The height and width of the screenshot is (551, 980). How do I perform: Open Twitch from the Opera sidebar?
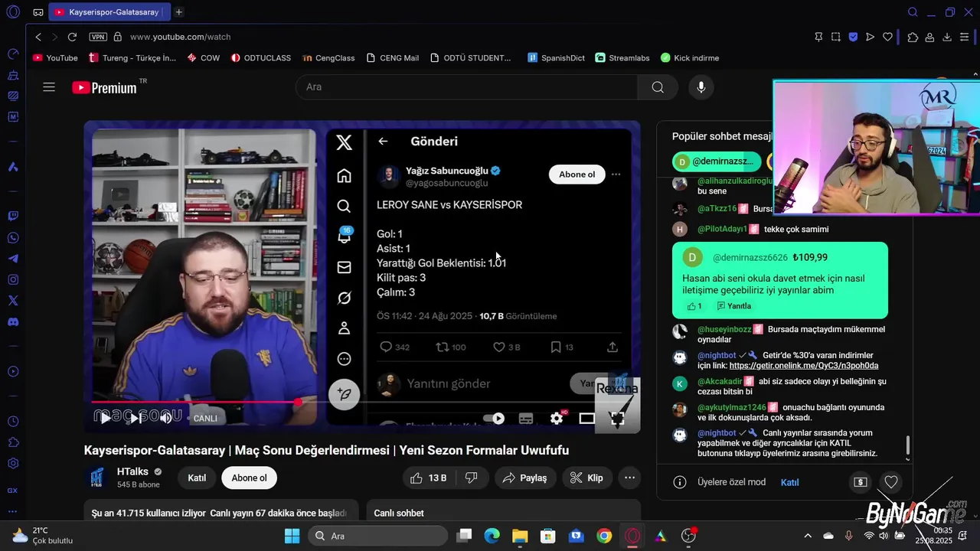click(x=13, y=217)
